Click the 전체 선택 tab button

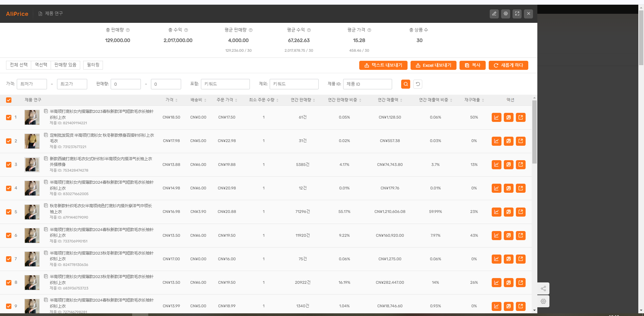point(19,65)
